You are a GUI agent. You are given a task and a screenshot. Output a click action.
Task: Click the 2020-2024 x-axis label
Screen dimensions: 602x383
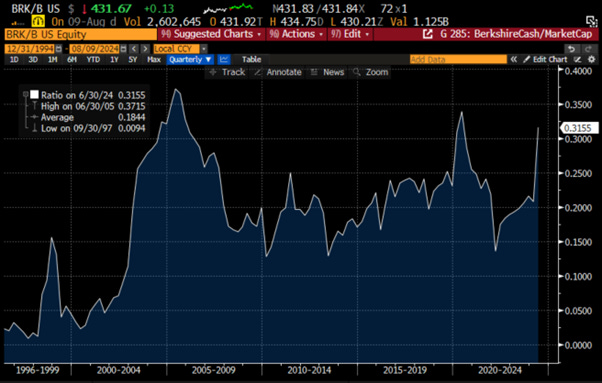(x=500, y=370)
